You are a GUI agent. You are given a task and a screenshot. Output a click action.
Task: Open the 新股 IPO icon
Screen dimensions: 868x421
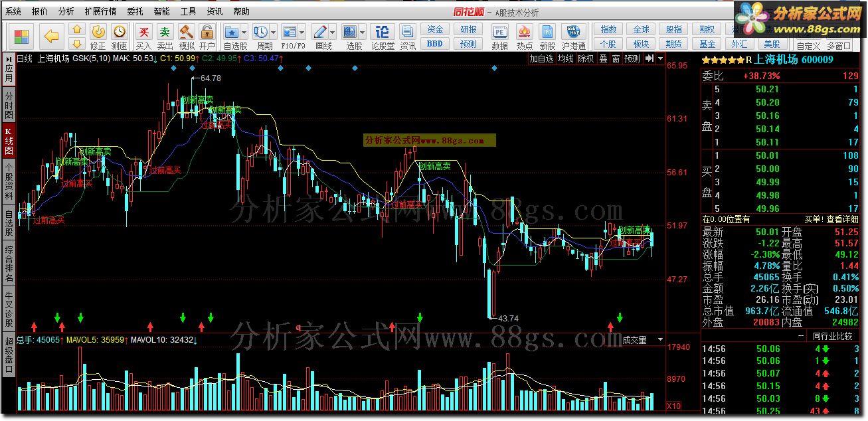(547, 37)
